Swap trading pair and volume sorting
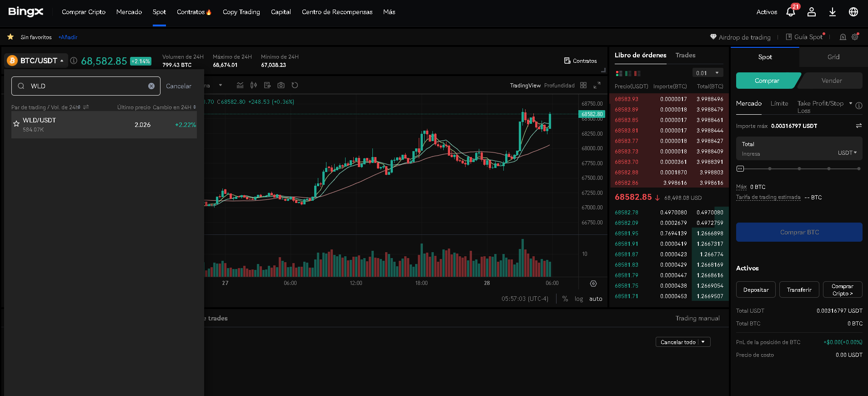 click(86, 107)
